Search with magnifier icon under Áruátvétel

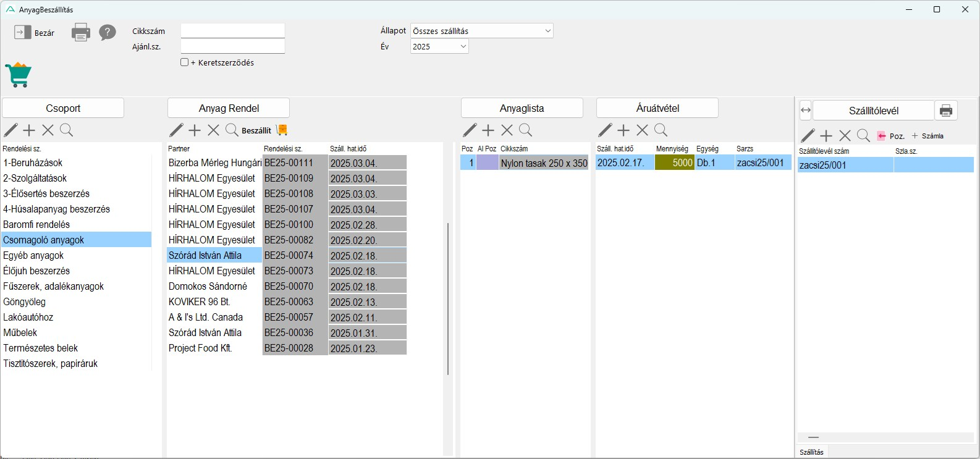coord(661,130)
